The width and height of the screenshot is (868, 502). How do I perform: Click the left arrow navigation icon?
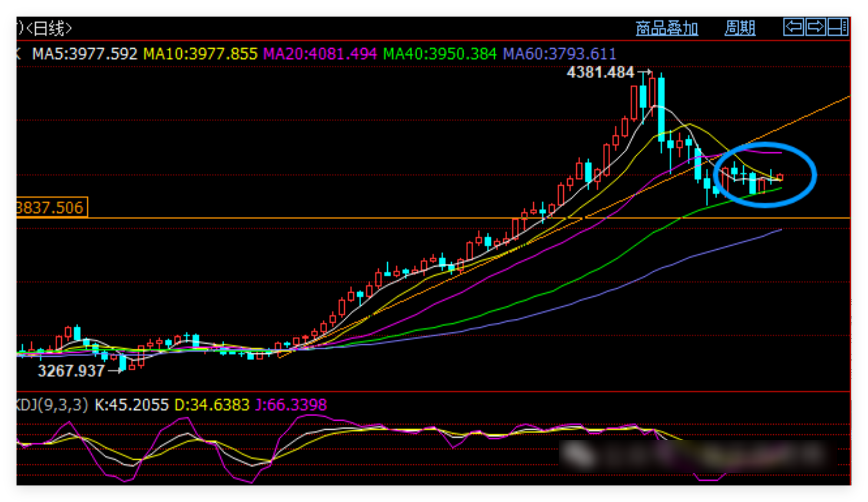[793, 27]
